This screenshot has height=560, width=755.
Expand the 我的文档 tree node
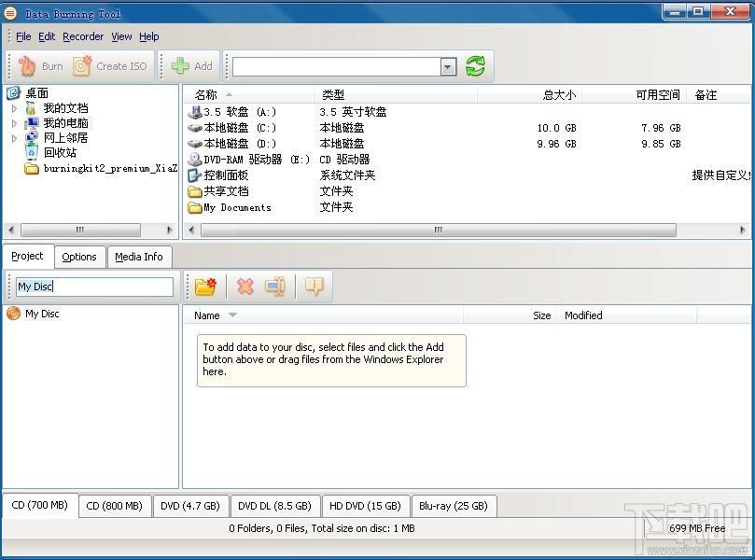(x=14, y=108)
